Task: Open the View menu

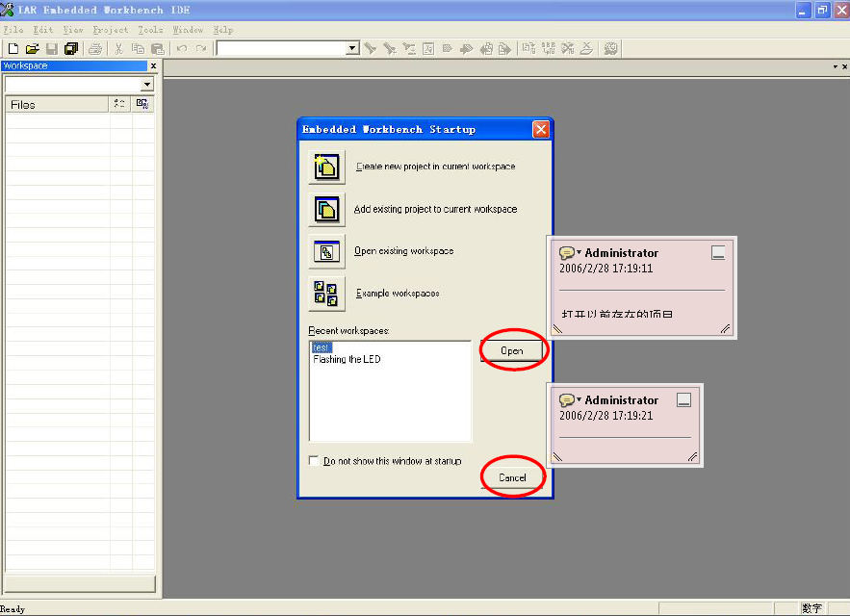Action: 73,30
